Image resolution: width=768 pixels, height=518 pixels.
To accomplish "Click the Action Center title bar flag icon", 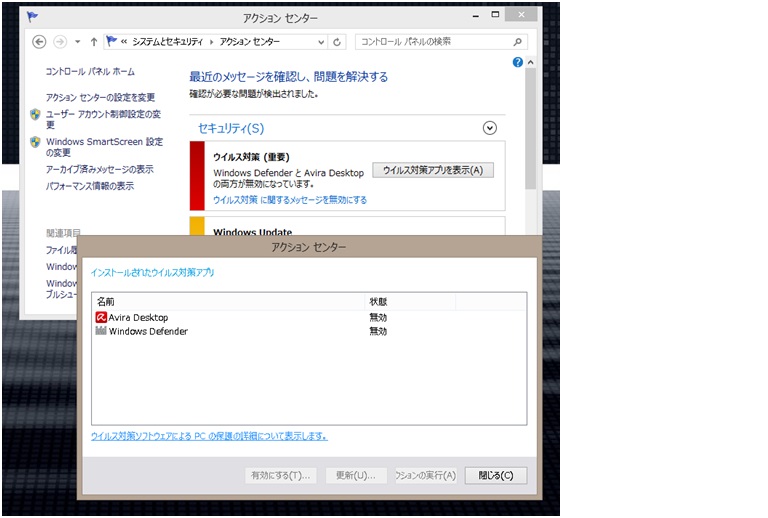I will click(x=32, y=17).
